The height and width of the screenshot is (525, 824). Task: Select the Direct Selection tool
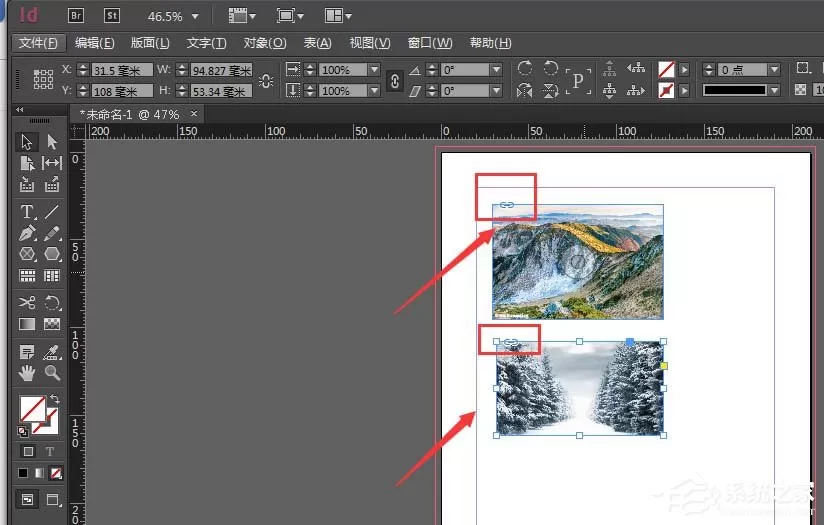click(x=52, y=141)
